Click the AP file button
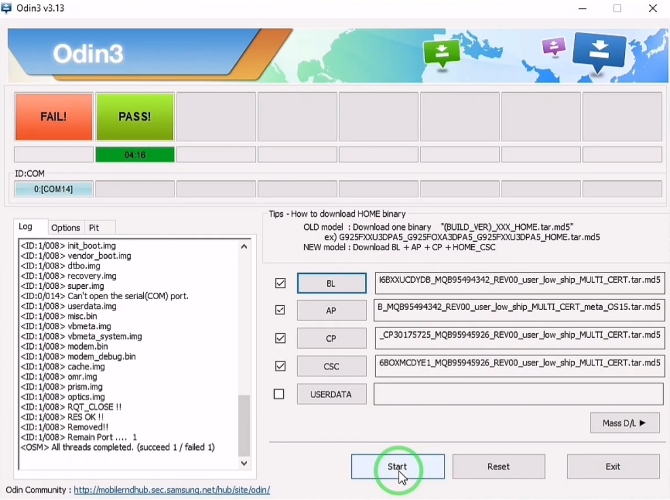670x500 pixels. (x=332, y=311)
